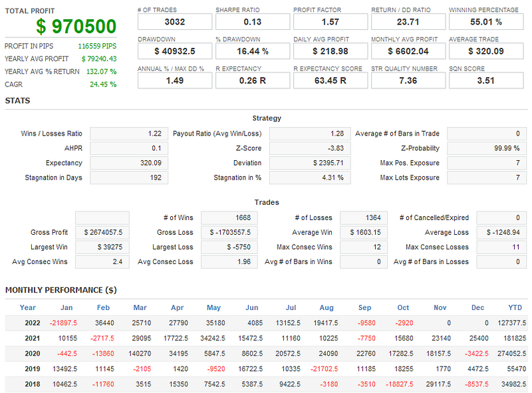Click the Winning Percentage value 55.01 %
Screen dimensions: 532x393
pos(486,22)
